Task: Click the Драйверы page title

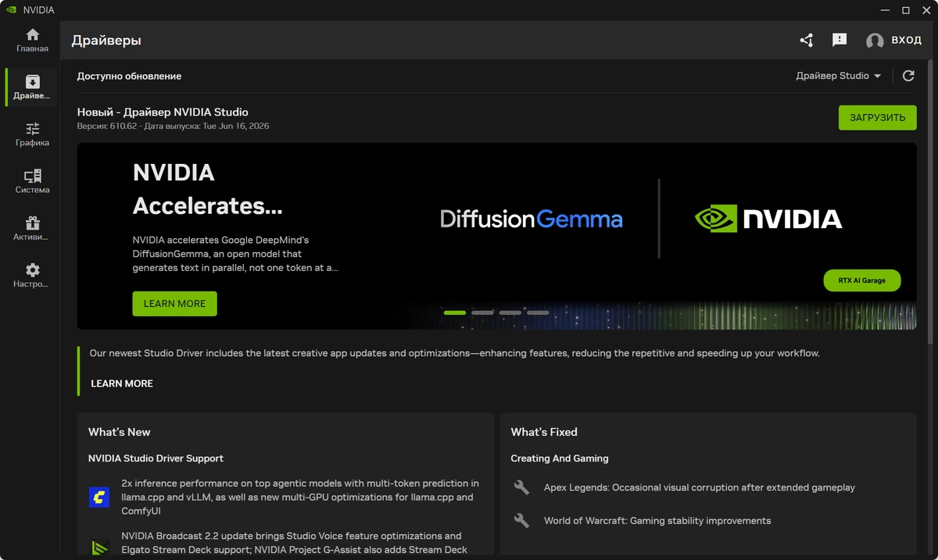Action: [x=106, y=41]
